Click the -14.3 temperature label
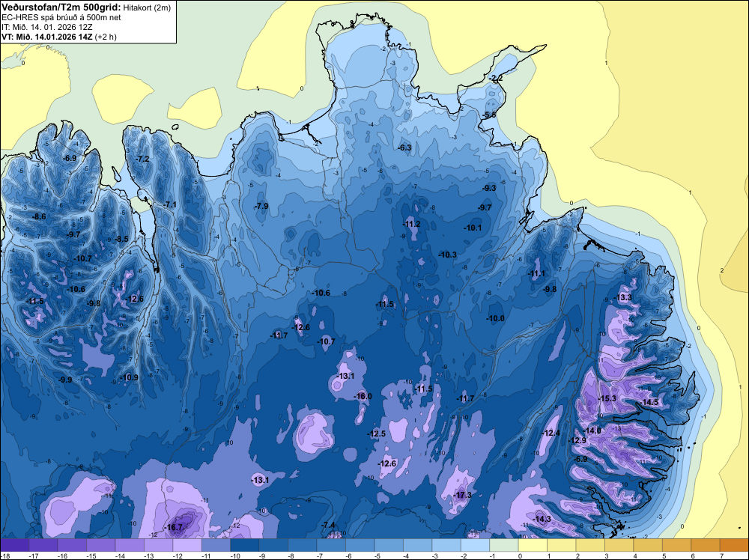749x560 pixels. (x=542, y=520)
